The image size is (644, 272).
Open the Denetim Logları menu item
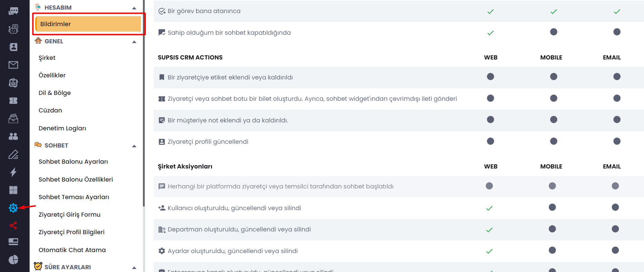coord(62,128)
